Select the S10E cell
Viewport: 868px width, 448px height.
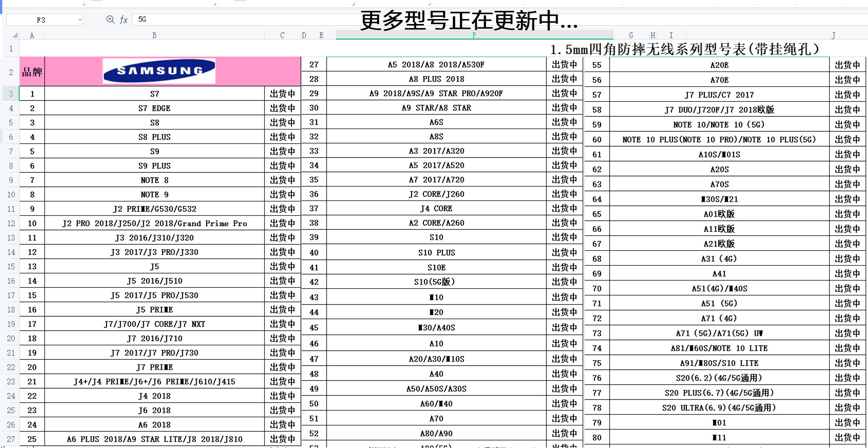pos(436,267)
